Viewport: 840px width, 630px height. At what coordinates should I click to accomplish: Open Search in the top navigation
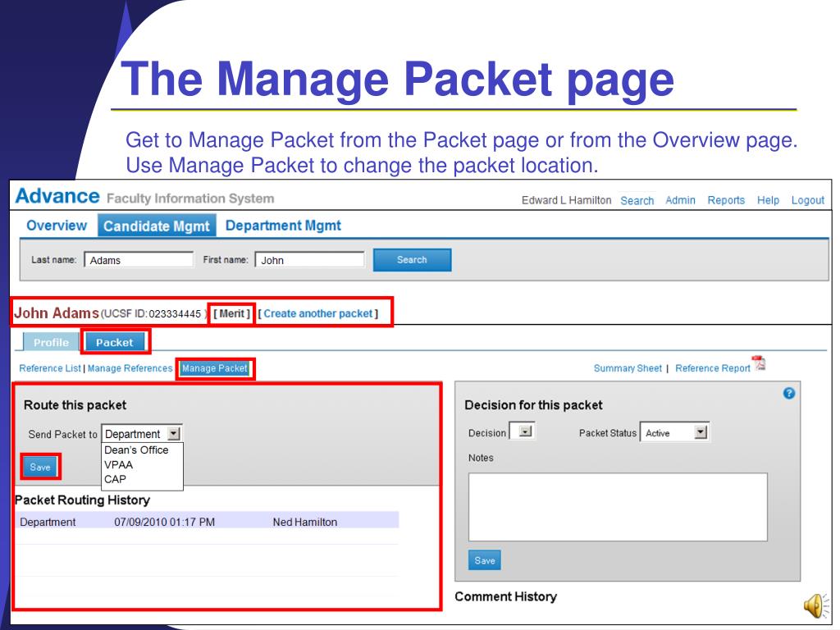tap(637, 201)
